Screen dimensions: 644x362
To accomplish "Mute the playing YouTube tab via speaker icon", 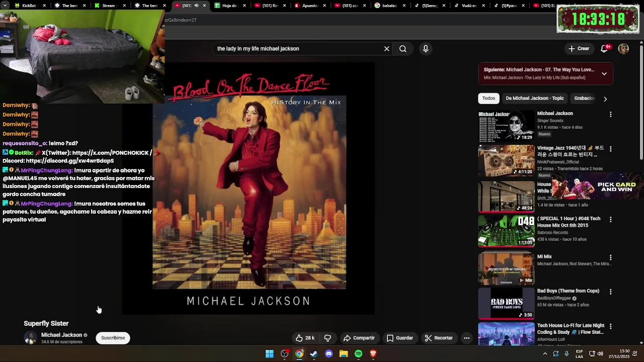I will pyautogui.click(x=196, y=6).
